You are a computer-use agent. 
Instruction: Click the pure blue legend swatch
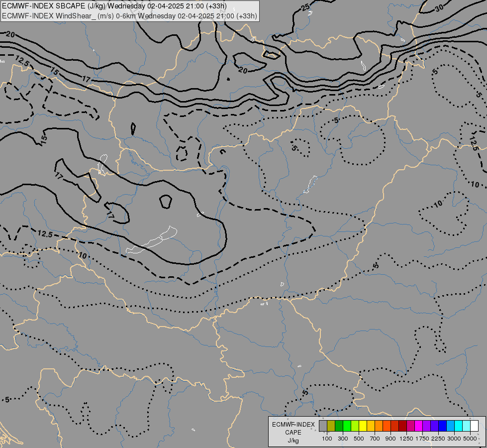coord(442,426)
